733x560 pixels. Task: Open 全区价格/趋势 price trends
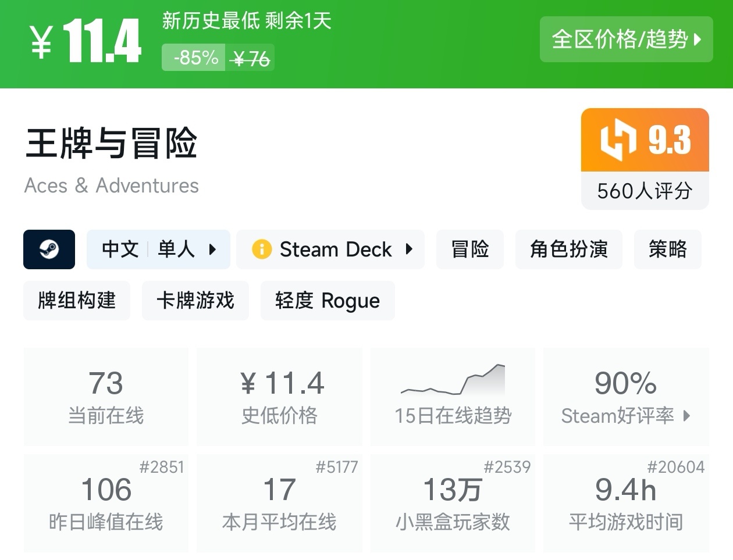pyautogui.click(x=626, y=40)
